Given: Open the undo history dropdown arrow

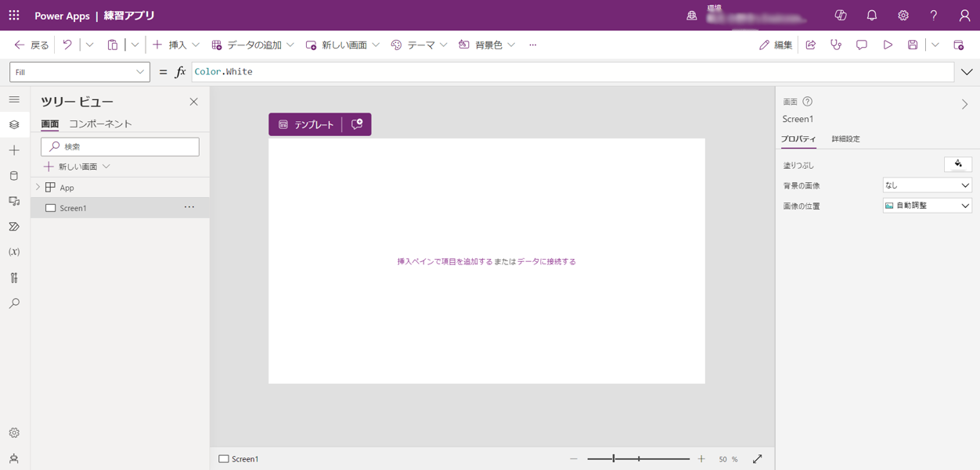Looking at the screenshot, I should point(89,45).
